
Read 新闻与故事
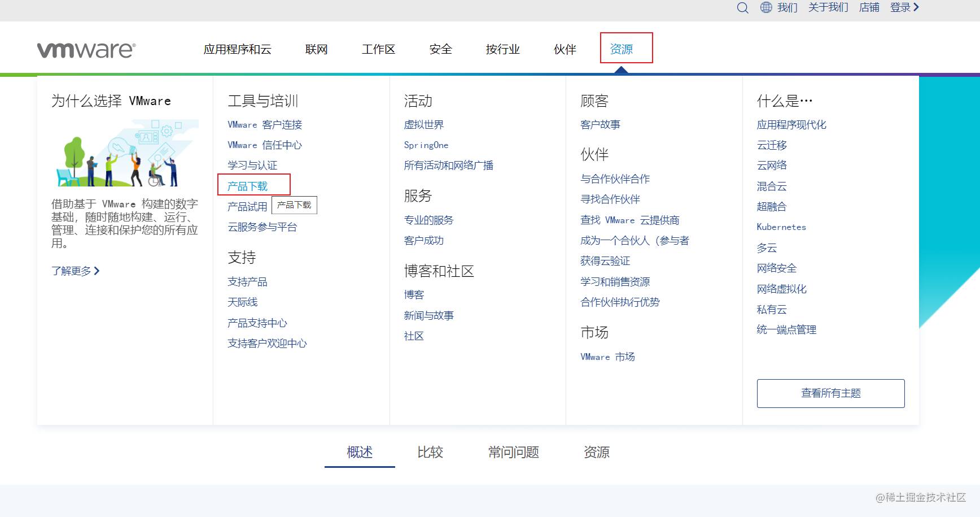428,316
